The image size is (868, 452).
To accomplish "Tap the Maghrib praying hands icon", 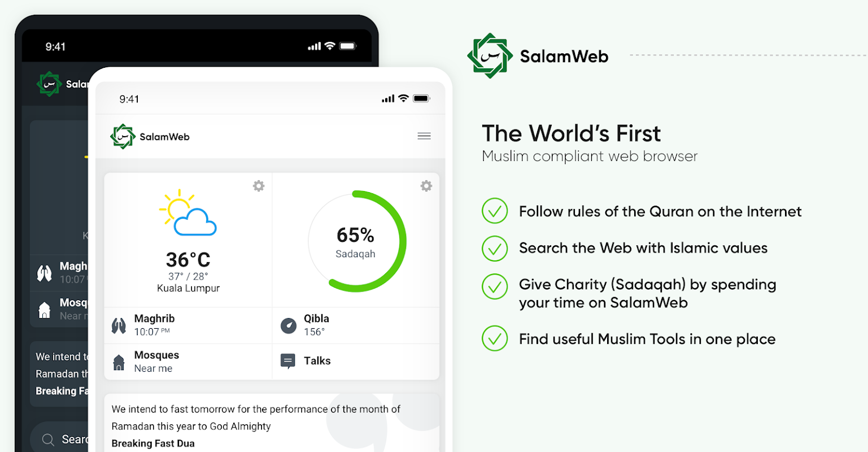I will [119, 326].
